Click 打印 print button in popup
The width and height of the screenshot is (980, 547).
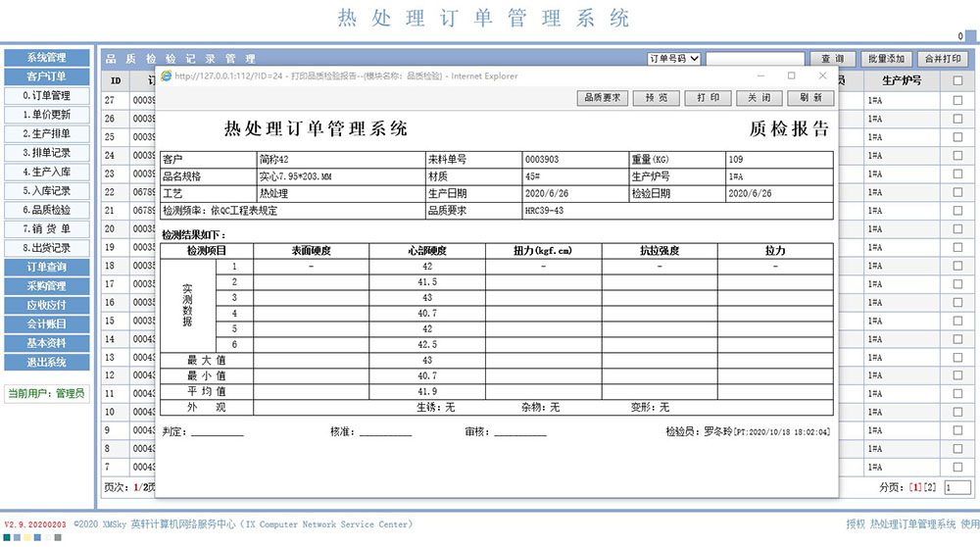click(709, 97)
